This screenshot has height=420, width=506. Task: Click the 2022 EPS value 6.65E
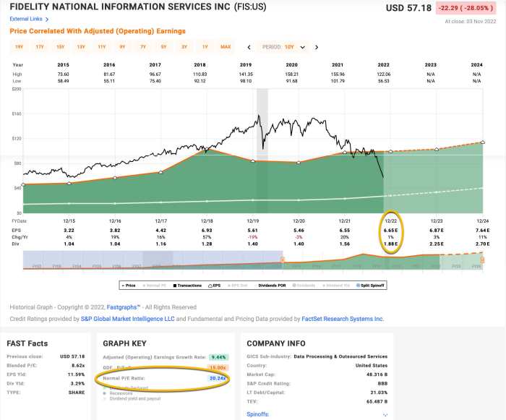(x=391, y=231)
